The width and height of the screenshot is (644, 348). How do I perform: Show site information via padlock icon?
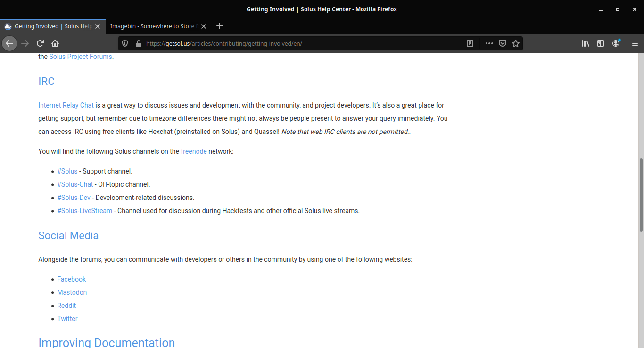[138, 43]
